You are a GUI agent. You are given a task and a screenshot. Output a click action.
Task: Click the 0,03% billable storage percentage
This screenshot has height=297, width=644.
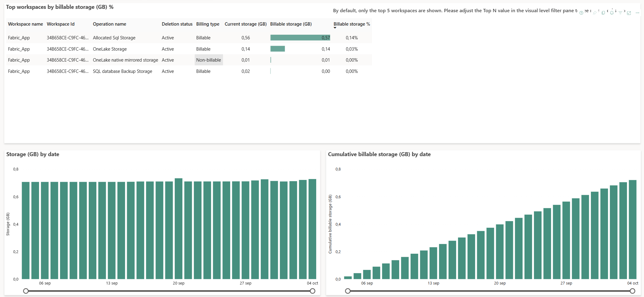(x=352, y=49)
